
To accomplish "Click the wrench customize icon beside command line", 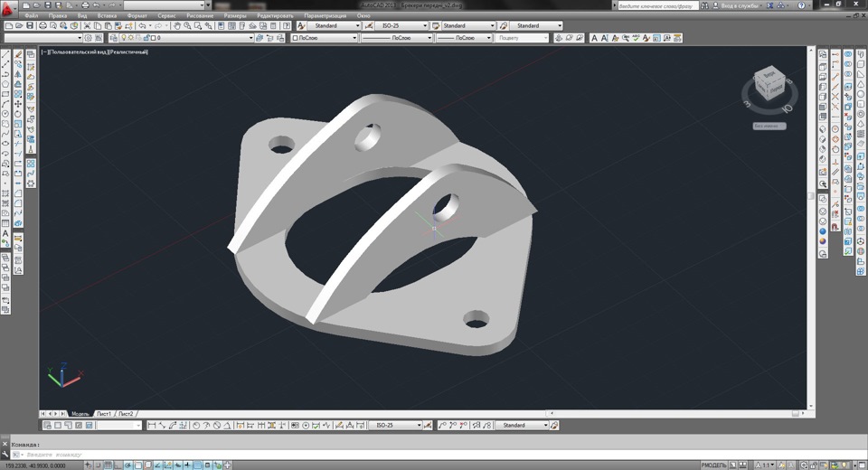I will pyautogui.click(x=5, y=455).
